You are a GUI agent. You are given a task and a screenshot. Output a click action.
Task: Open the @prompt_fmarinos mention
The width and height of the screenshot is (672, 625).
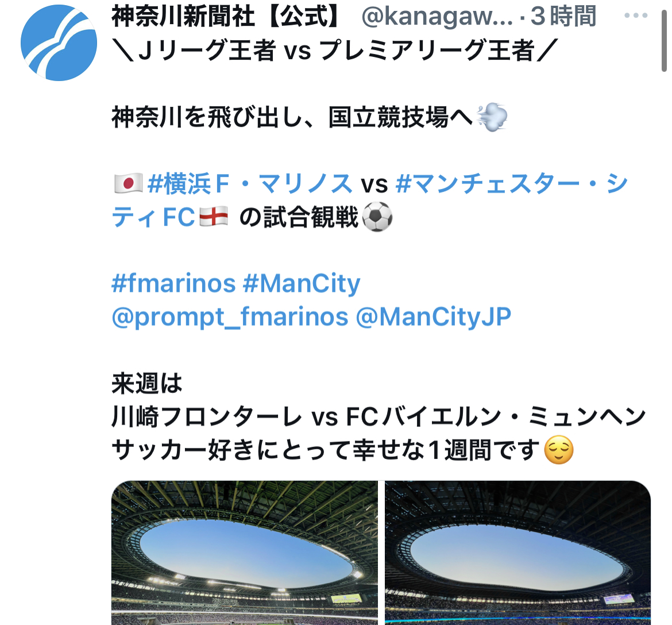pos(230,317)
